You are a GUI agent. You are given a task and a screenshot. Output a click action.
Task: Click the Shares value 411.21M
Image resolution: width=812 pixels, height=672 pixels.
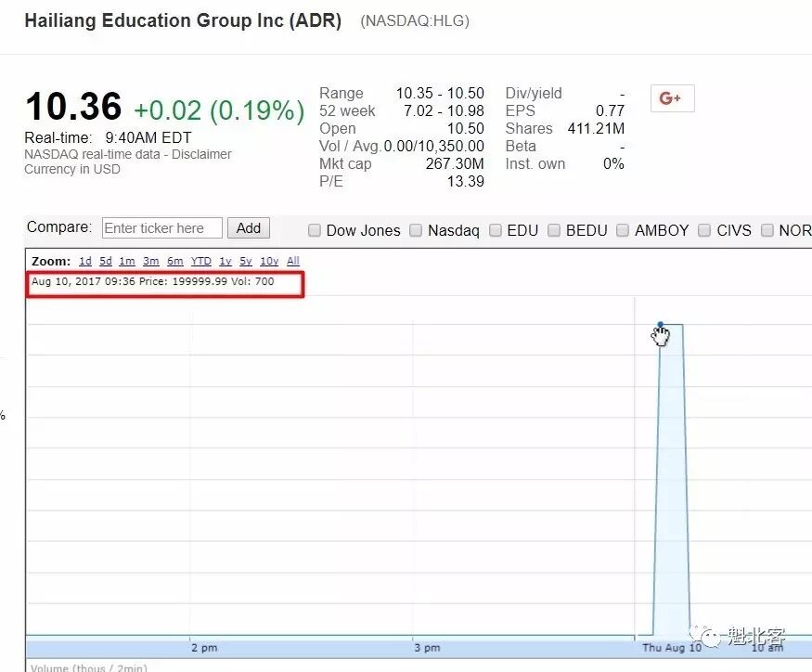(596, 128)
